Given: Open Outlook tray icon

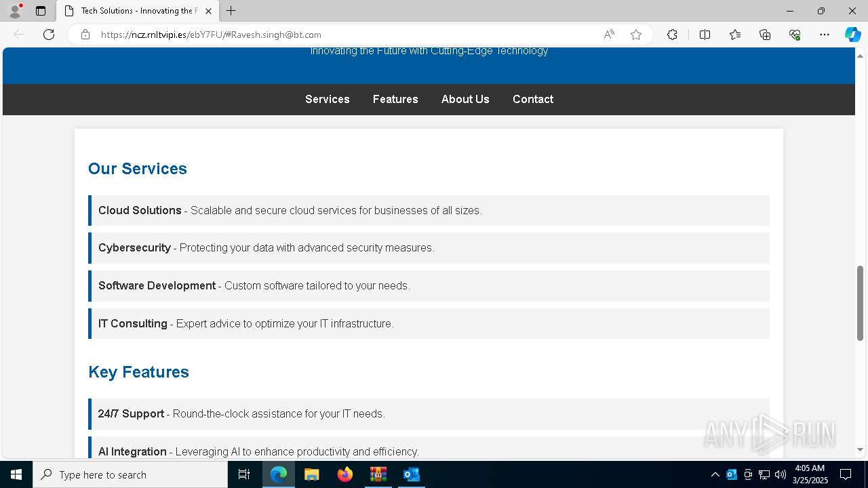Looking at the screenshot, I should [732, 474].
